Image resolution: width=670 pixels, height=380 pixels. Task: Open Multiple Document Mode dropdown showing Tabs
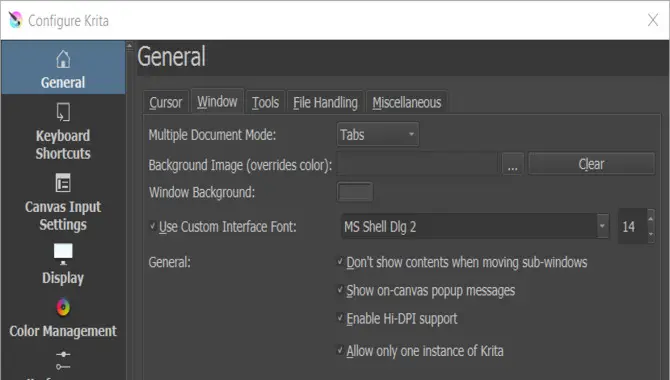tap(378, 135)
